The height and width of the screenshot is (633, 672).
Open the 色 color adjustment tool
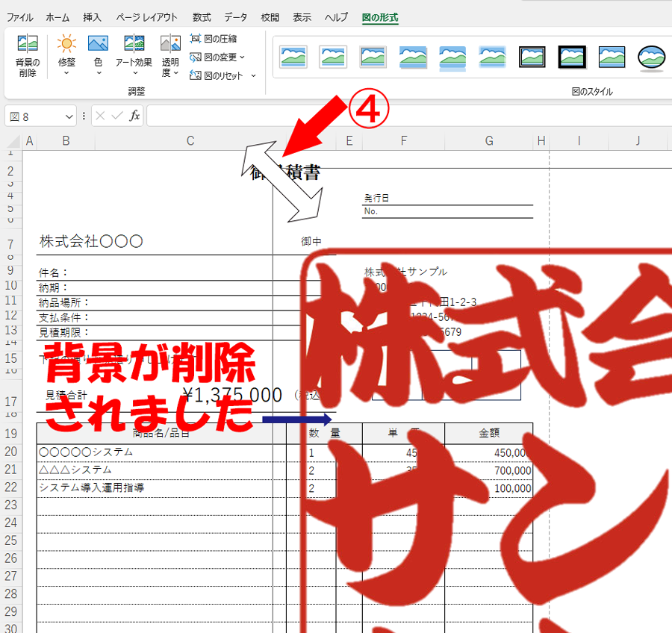98,54
